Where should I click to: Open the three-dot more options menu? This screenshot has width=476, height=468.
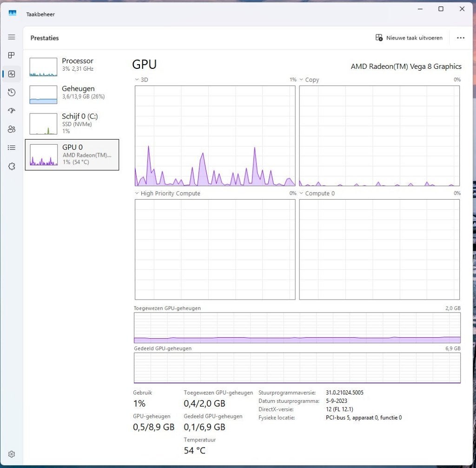coord(461,38)
